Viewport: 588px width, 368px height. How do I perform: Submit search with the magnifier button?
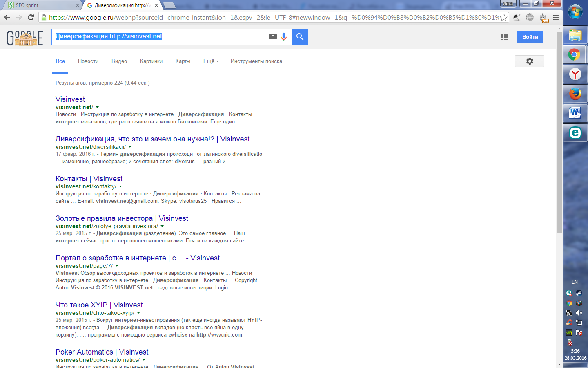click(x=300, y=37)
